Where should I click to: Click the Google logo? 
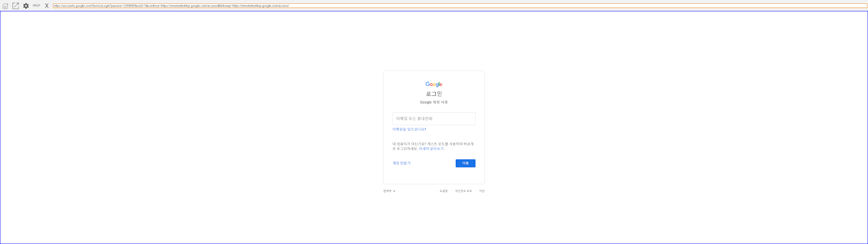(x=434, y=84)
